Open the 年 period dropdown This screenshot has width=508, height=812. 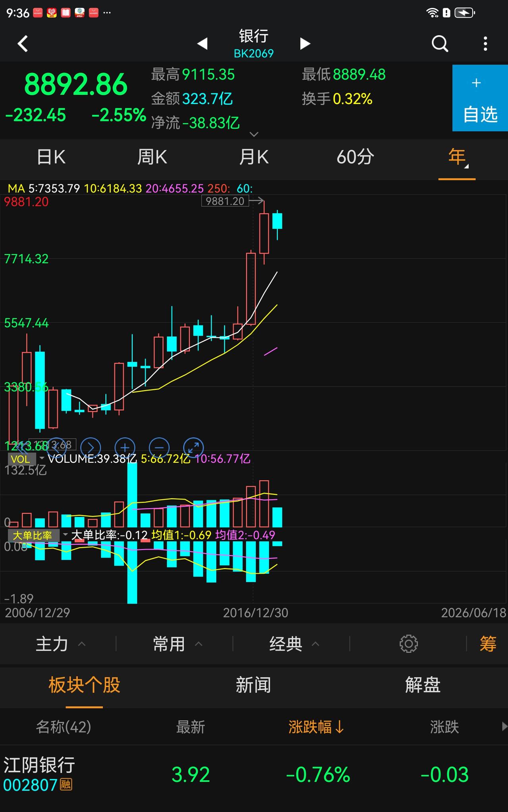pyautogui.click(x=457, y=157)
